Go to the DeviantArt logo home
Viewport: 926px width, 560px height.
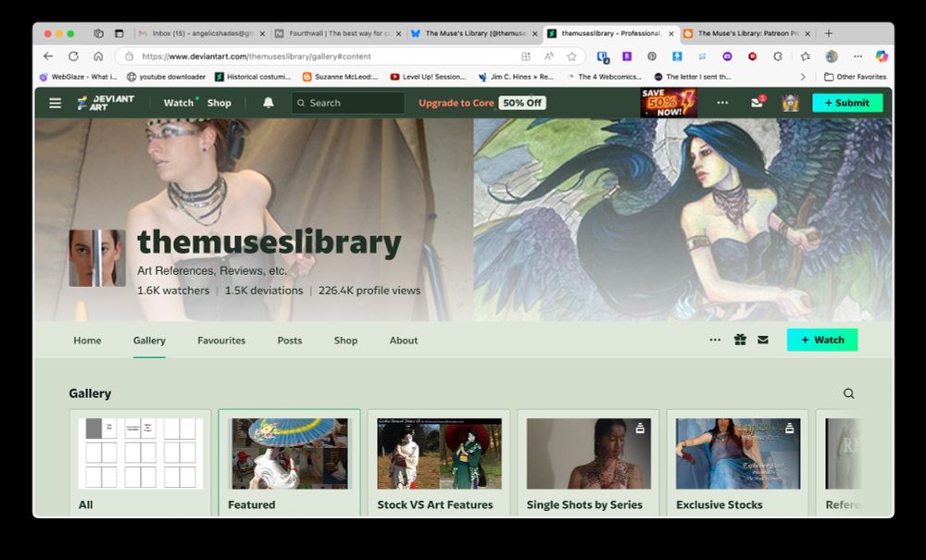(x=106, y=103)
